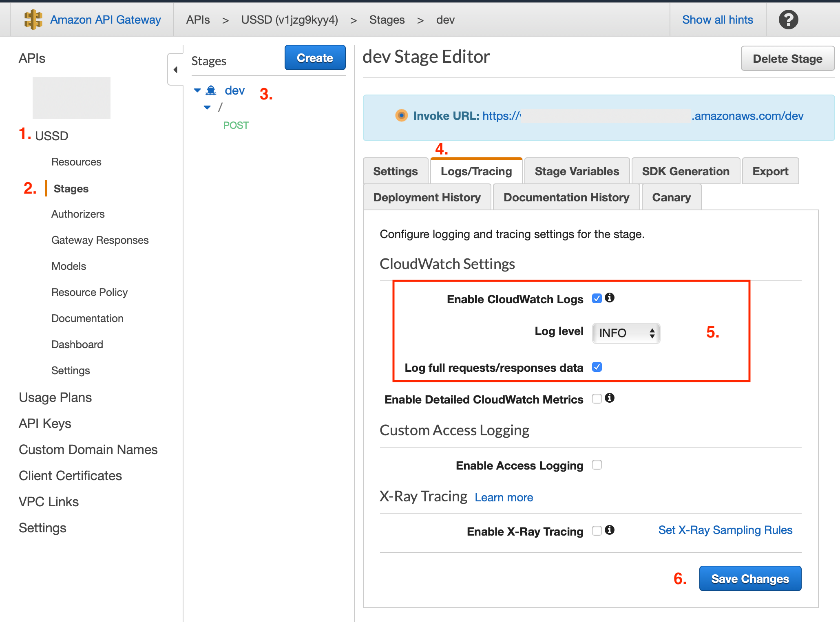This screenshot has width=840, height=622.
Task: Open Dashboard in the sidebar
Action: tap(77, 344)
